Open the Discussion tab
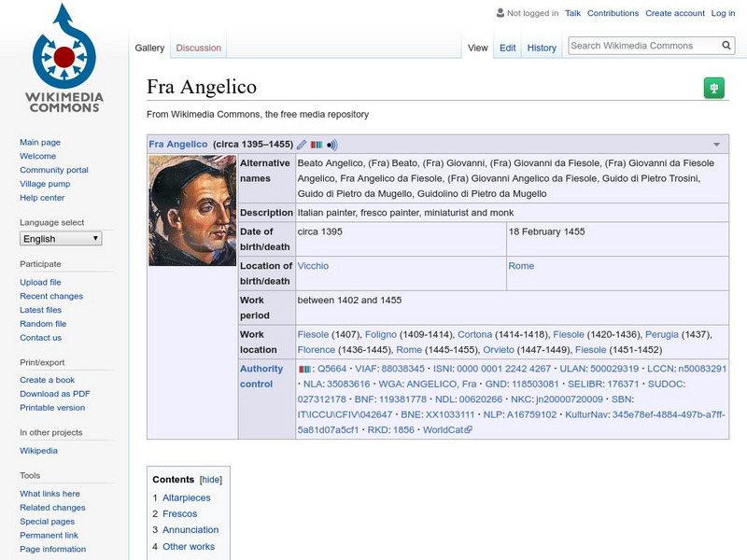The image size is (747, 560). pos(199,48)
